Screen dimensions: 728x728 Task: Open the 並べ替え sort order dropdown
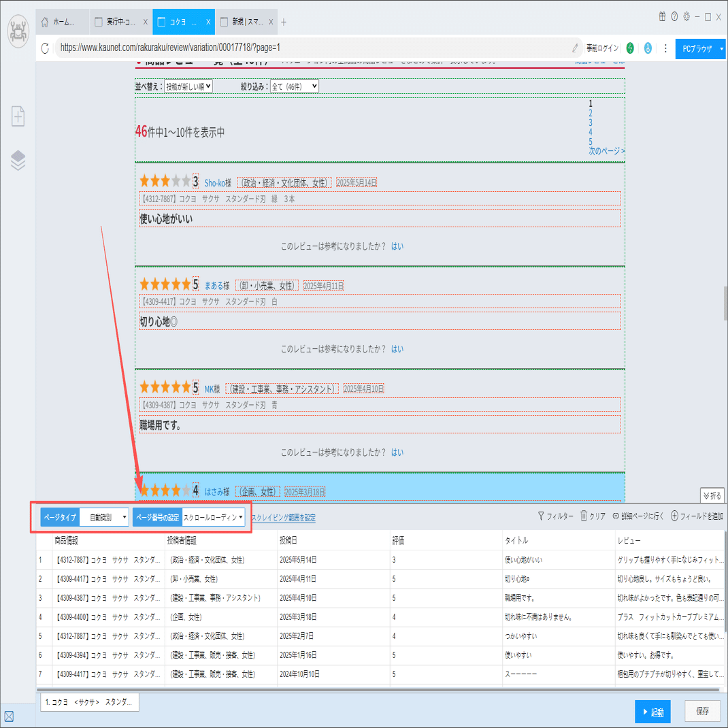point(188,86)
